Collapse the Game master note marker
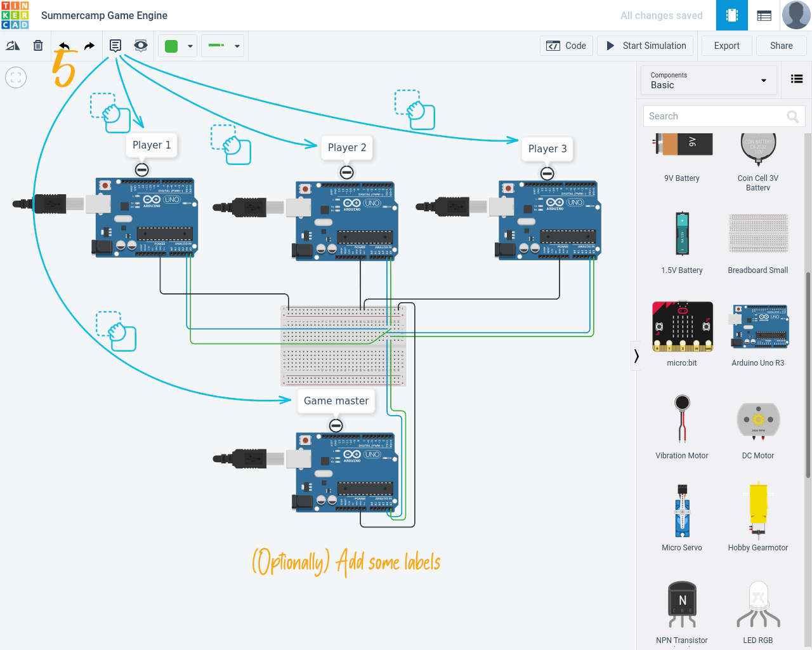This screenshot has width=812, height=650. point(336,425)
